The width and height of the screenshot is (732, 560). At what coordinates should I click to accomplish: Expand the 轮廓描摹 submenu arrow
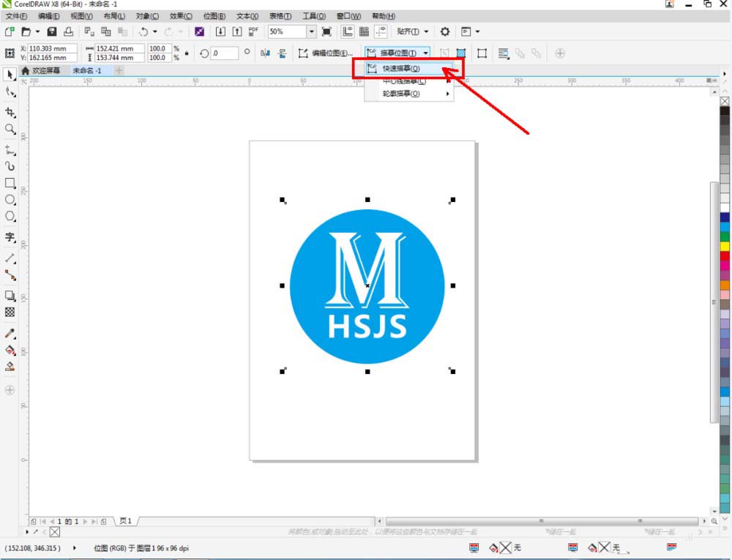(x=447, y=94)
